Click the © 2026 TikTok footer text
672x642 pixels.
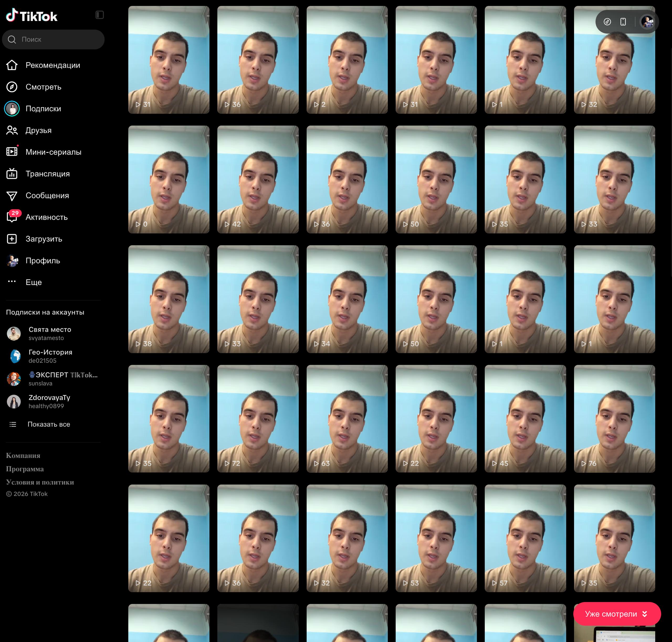click(x=27, y=494)
